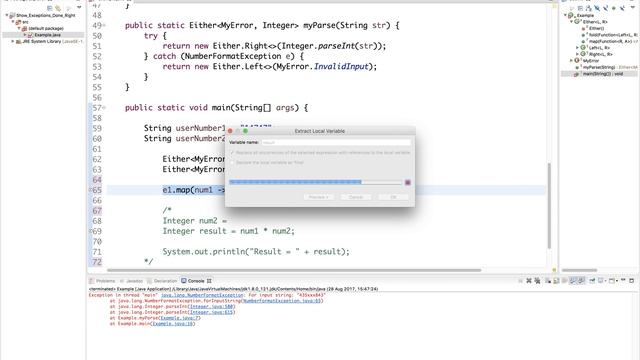640x360 pixels.
Task: Collapse Either<L, R> in Outline
Action: (571, 22)
